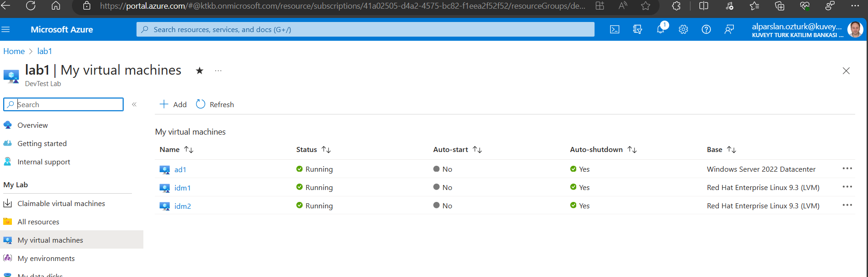Open the more options ellipsis beside title

[x=218, y=71]
